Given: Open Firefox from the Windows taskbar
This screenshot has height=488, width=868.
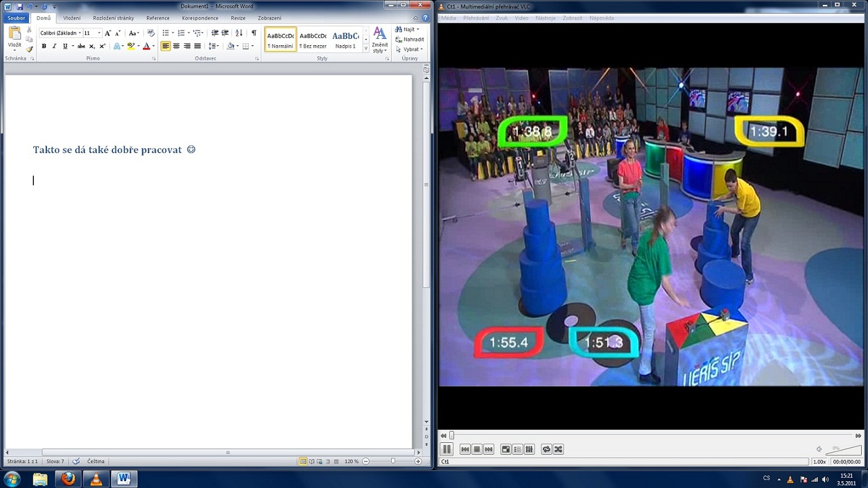Looking at the screenshot, I should (68, 479).
